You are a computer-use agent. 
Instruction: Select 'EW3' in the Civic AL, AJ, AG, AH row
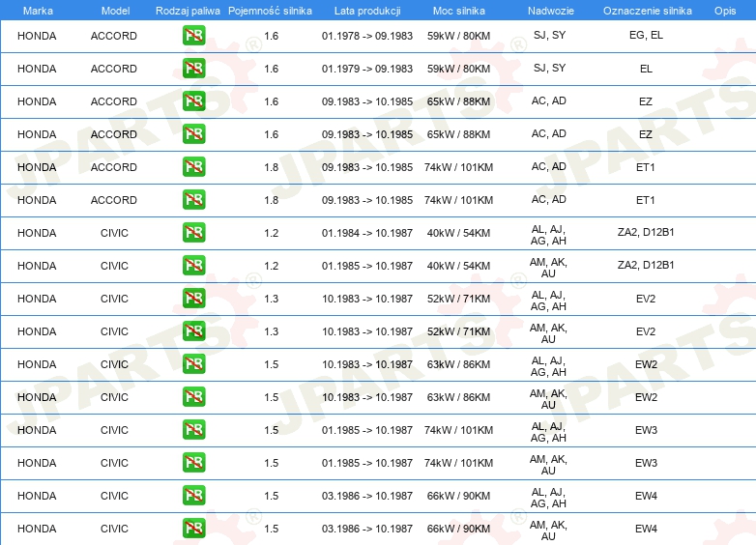click(x=646, y=430)
